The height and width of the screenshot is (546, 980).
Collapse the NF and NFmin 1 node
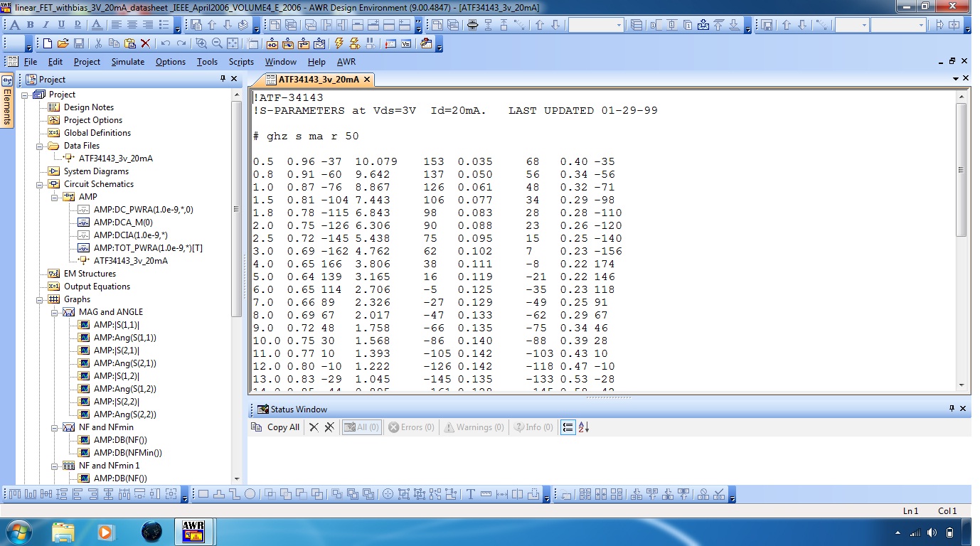coord(54,466)
